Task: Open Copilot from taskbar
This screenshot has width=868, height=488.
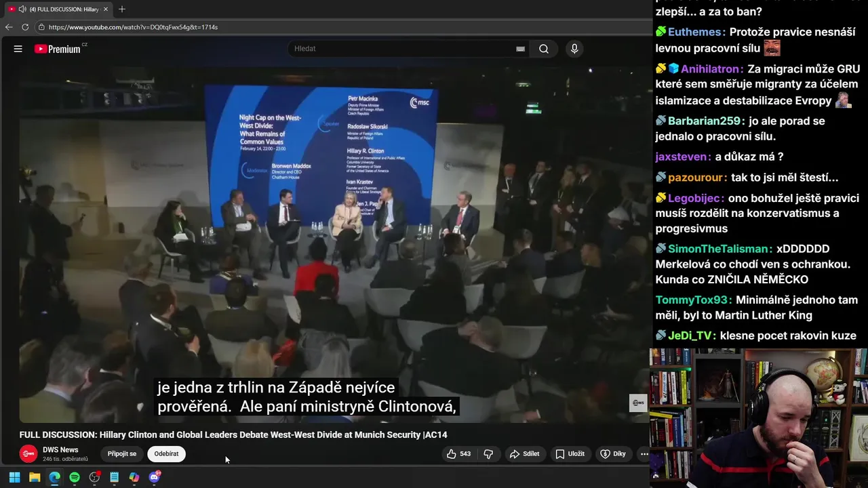Action: click(134, 477)
